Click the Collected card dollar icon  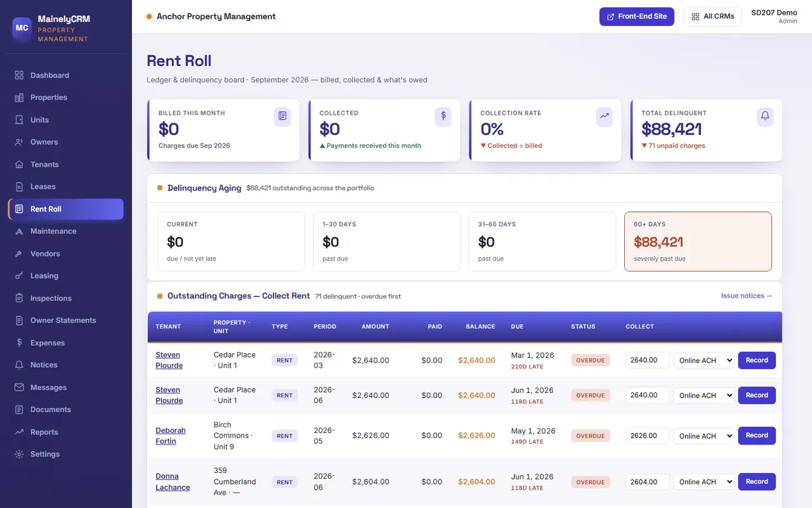(x=443, y=116)
